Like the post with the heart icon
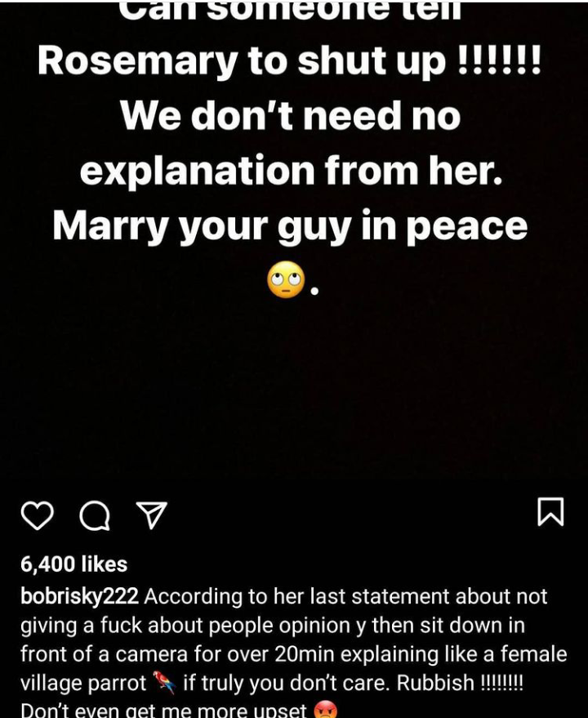The image size is (588, 718). tap(38, 515)
